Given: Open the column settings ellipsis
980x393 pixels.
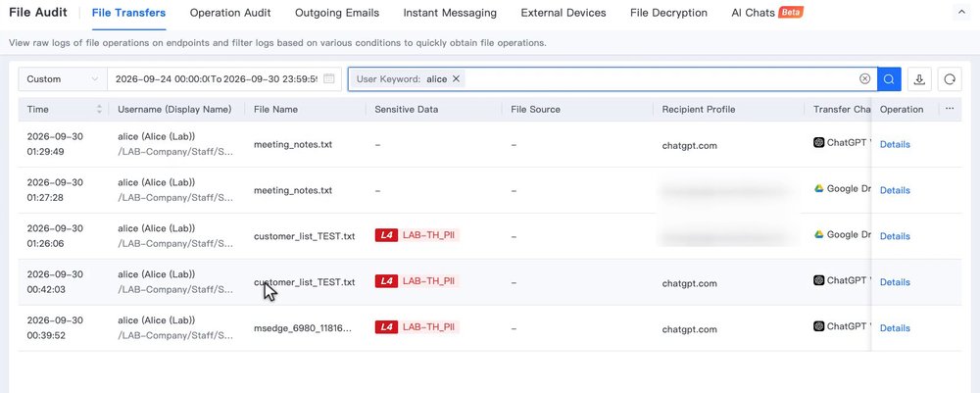Looking at the screenshot, I should click(950, 109).
